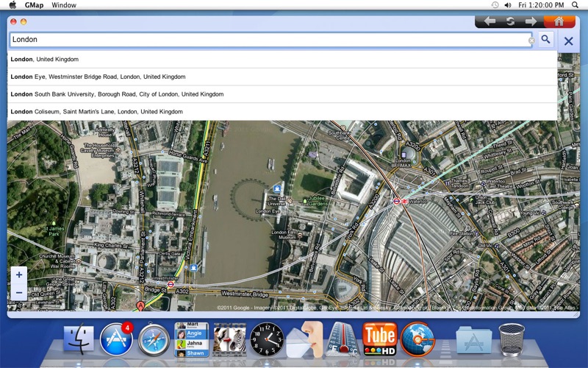The image size is (588, 368).
Task: Open the GMap menu in the menu bar
Action: [34, 5]
